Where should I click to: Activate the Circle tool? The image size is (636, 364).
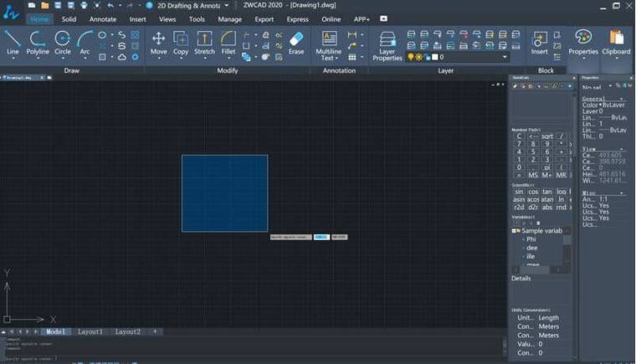(63, 43)
